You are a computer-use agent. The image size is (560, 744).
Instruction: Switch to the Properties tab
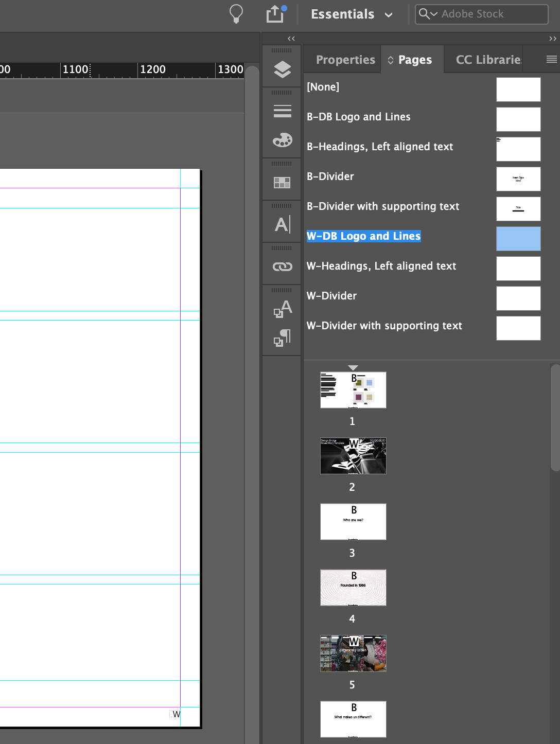(x=345, y=60)
